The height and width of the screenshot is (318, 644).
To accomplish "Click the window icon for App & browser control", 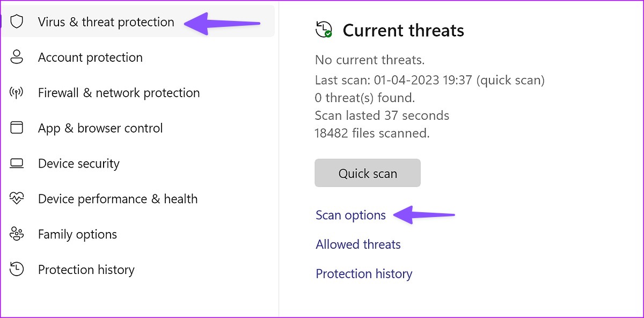I will click(17, 128).
